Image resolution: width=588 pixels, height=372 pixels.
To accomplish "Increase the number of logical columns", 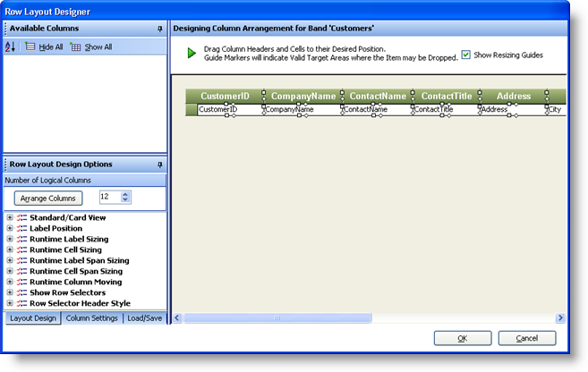I will click(125, 194).
